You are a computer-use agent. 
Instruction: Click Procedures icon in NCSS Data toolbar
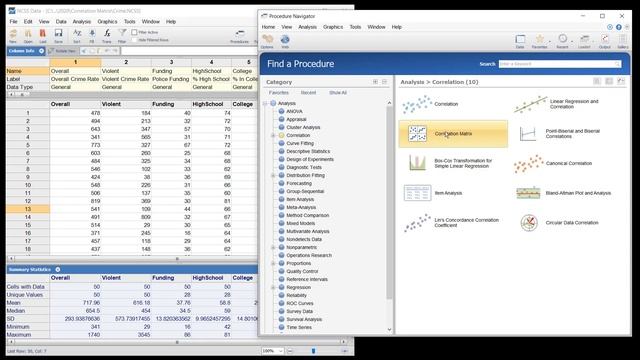[x=239, y=36]
